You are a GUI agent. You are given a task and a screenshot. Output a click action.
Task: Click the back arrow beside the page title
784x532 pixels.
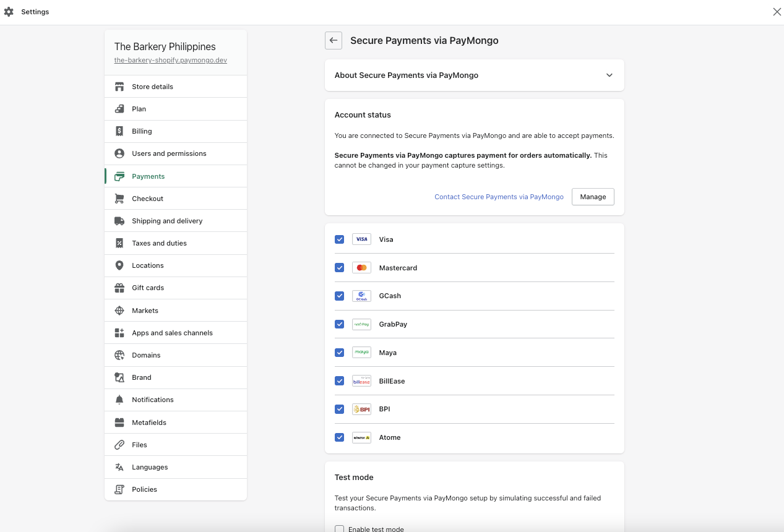coord(334,40)
